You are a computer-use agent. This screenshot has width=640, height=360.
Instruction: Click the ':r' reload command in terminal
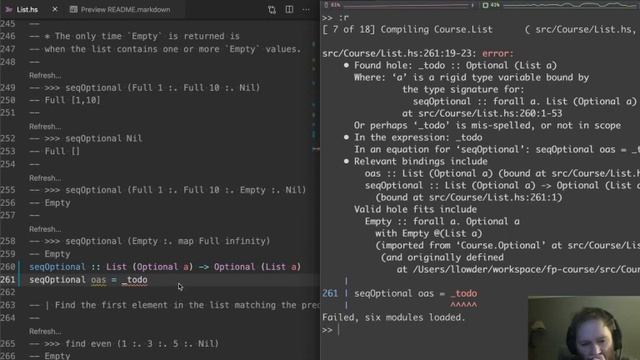(344, 18)
